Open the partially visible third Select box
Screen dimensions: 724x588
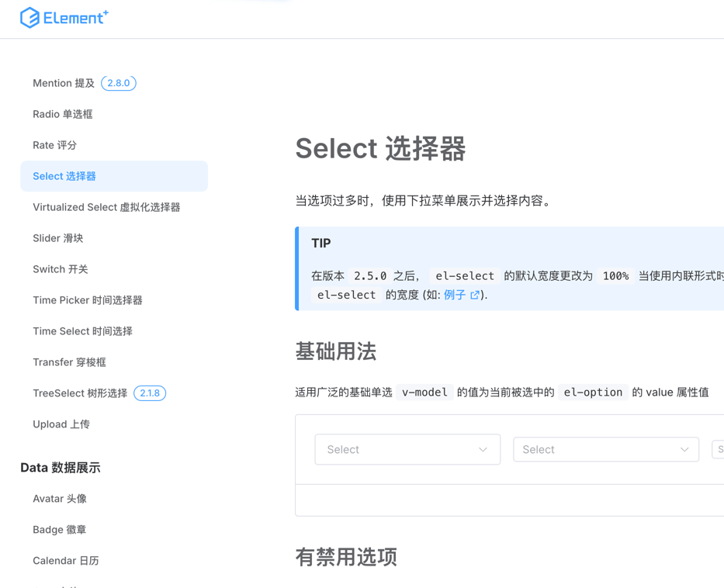point(719,450)
